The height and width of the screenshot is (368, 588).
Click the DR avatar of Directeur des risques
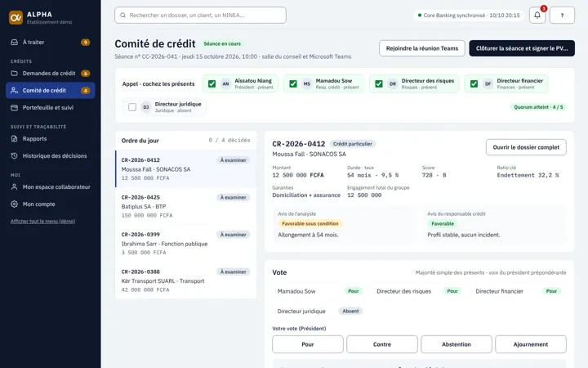pos(393,83)
